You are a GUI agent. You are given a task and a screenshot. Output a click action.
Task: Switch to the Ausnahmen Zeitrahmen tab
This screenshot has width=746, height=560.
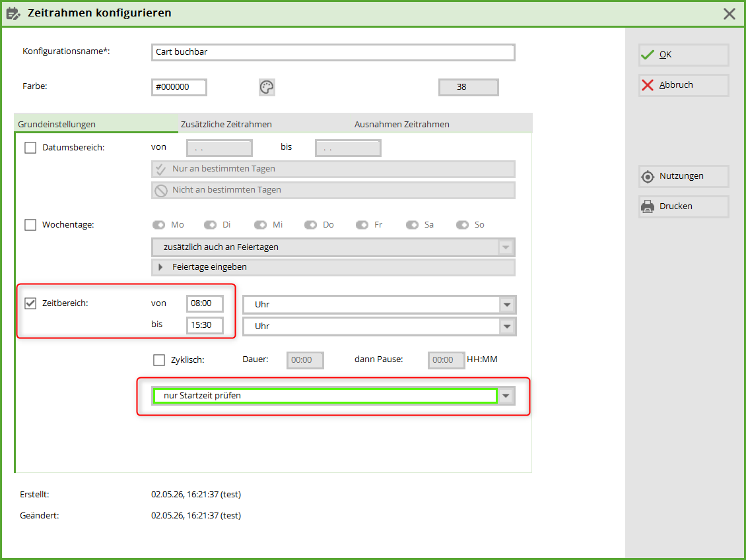pyautogui.click(x=402, y=125)
